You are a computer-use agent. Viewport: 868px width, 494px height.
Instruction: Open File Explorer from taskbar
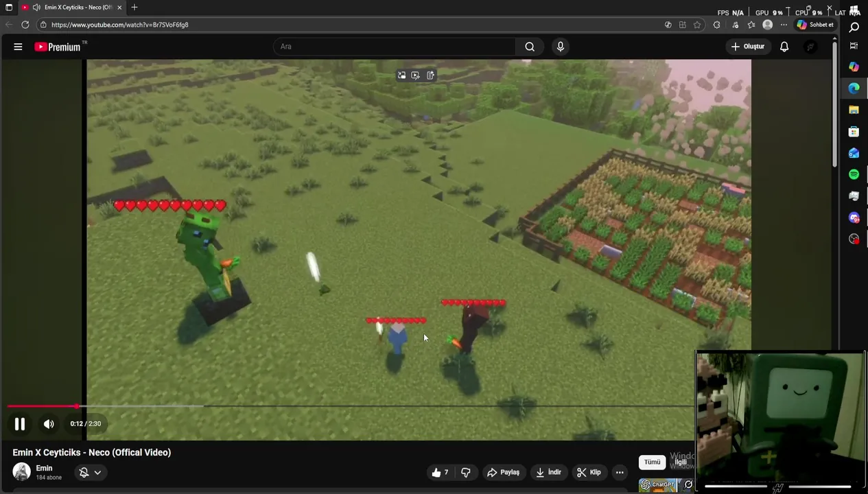(x=854, y=110)
